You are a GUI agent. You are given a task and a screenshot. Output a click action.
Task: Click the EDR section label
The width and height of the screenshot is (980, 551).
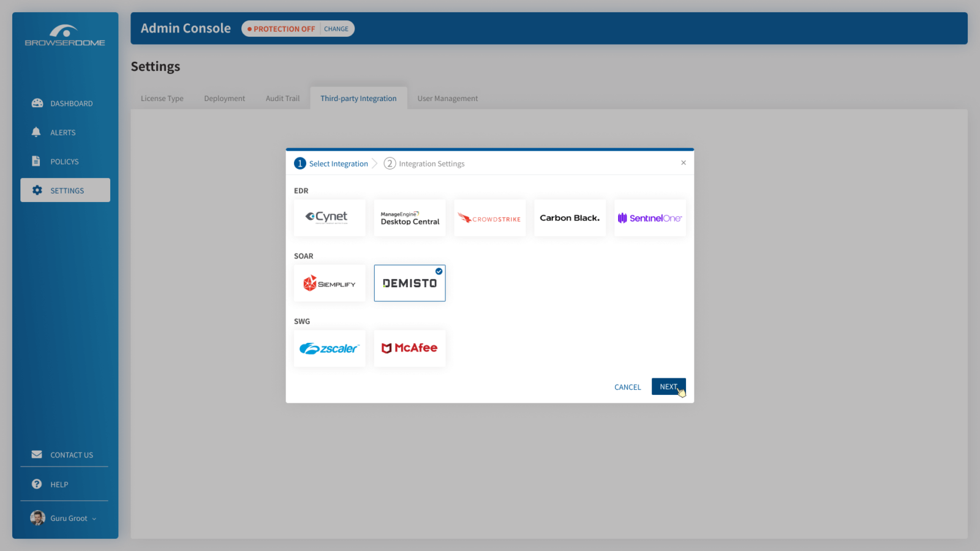coord(301,191)
